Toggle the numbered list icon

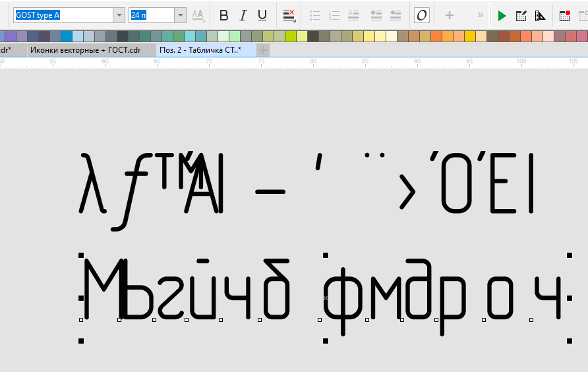334,15
